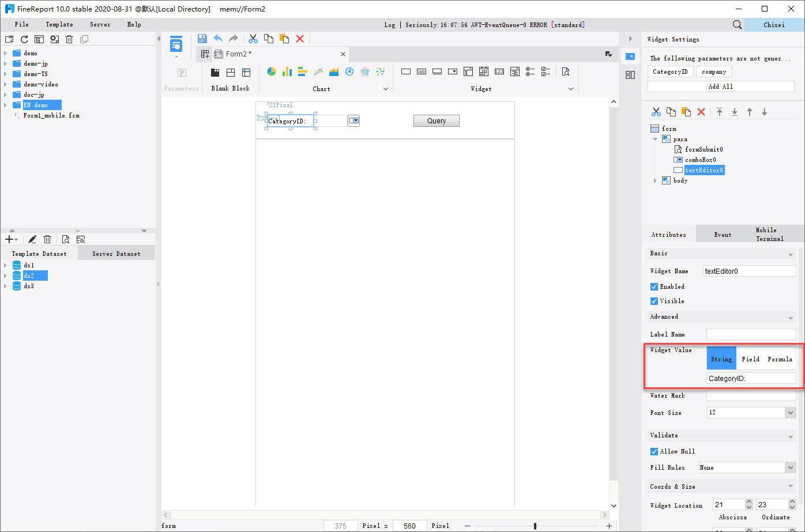Toggle the Visible checkbox
Viewport: 805px width, 532px height.
point(654,301)
